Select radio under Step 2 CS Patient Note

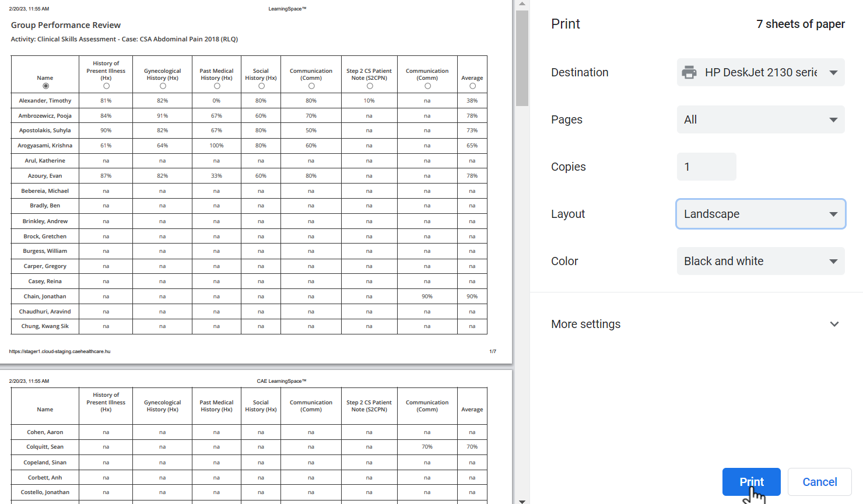pyautogui.click(x=370, y=86)
